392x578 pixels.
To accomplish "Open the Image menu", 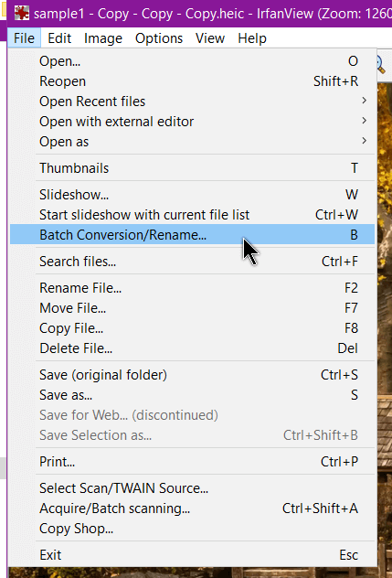I will [x=103, y=38].
